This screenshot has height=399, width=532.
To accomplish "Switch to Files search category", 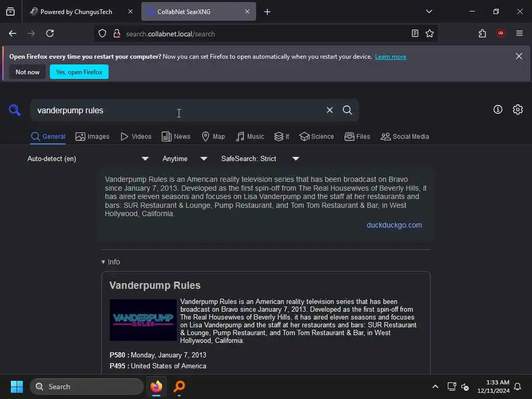I will click(x=357, y=137).
